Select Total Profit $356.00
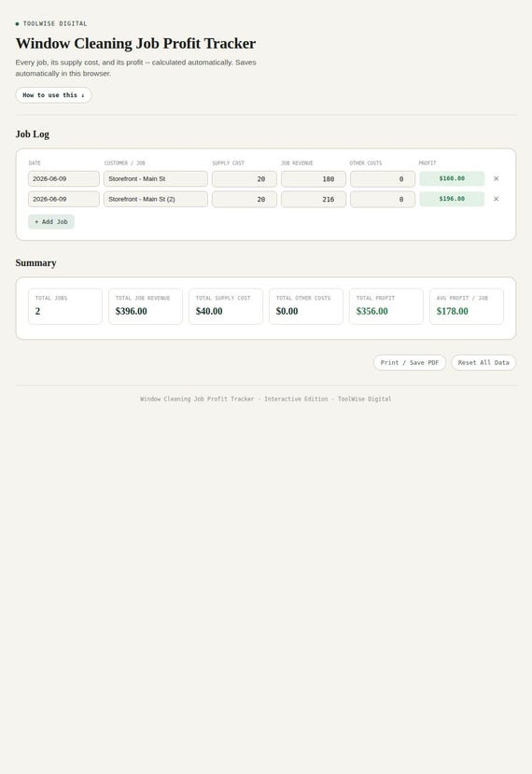The image size is (532, 774). pyautogui.click(x=372, y=312)
